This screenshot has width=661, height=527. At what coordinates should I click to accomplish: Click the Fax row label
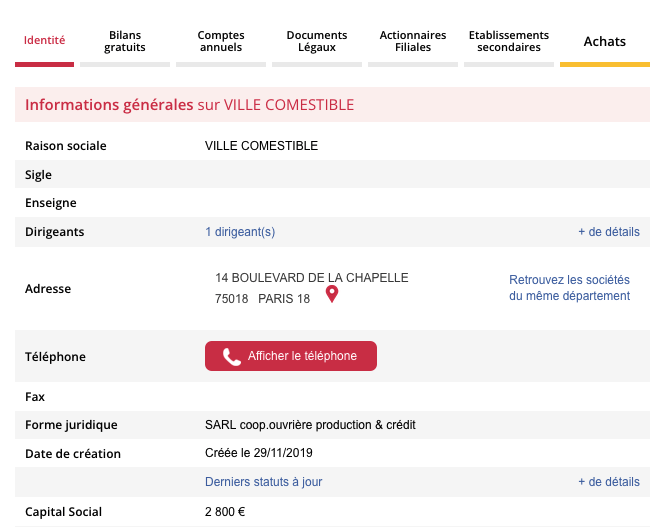(x=35, y=397)
